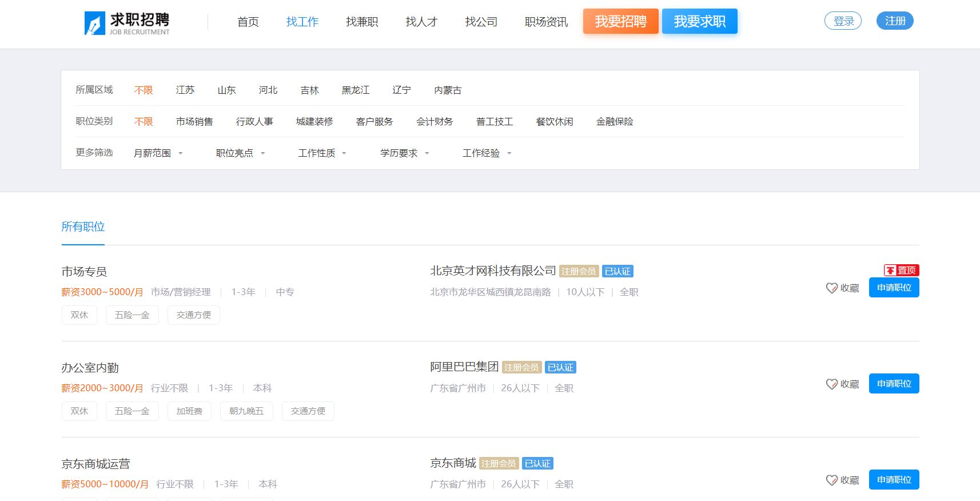This screenshot has width=980, height=501.
Task: Click 朝九晚五 tag under 办公室内勤
Action: pos(246,411)
